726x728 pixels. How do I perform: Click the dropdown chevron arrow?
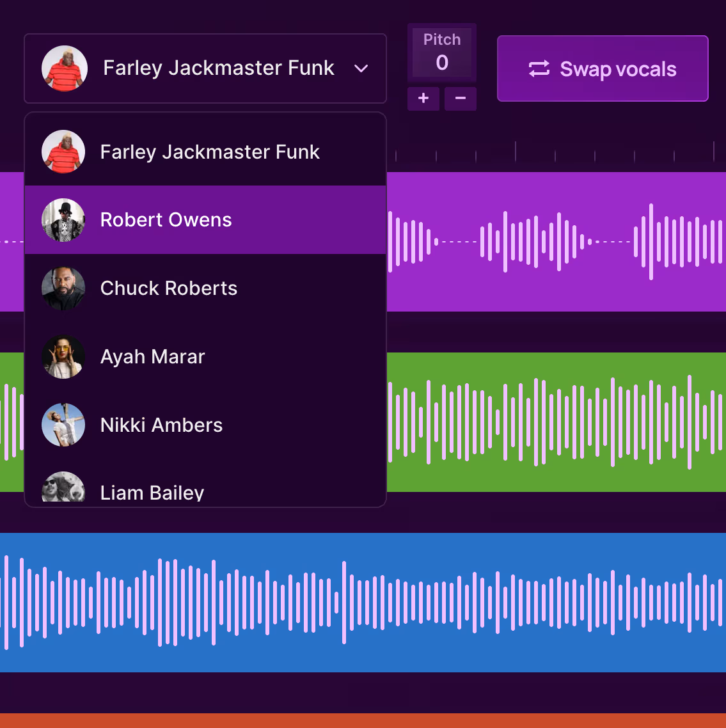[361, 68]
